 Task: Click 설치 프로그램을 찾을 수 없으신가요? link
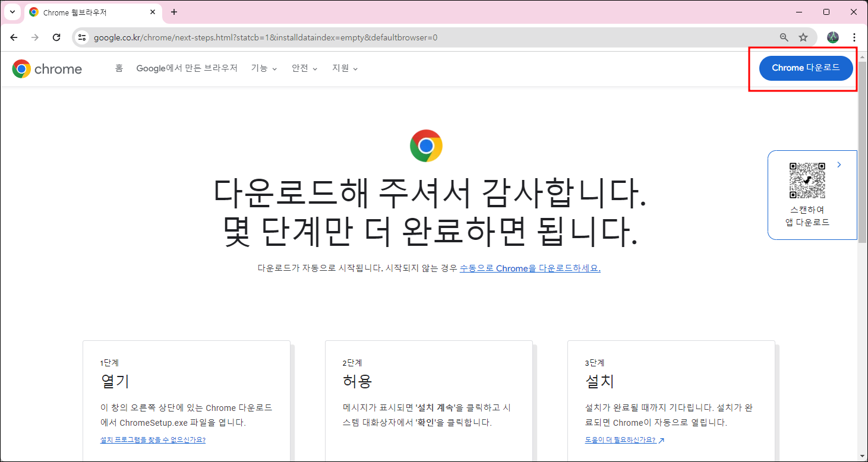153,440
